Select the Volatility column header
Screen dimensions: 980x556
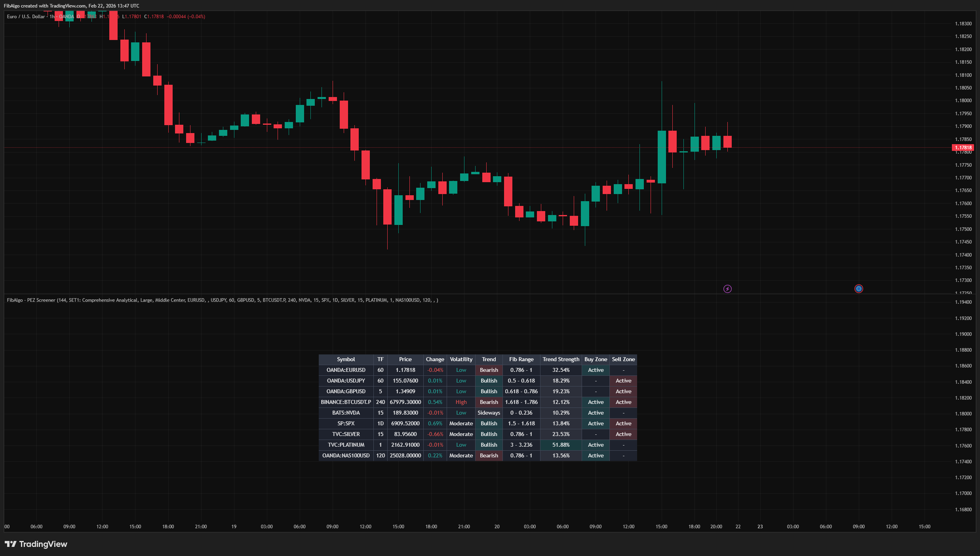point(461,359)
